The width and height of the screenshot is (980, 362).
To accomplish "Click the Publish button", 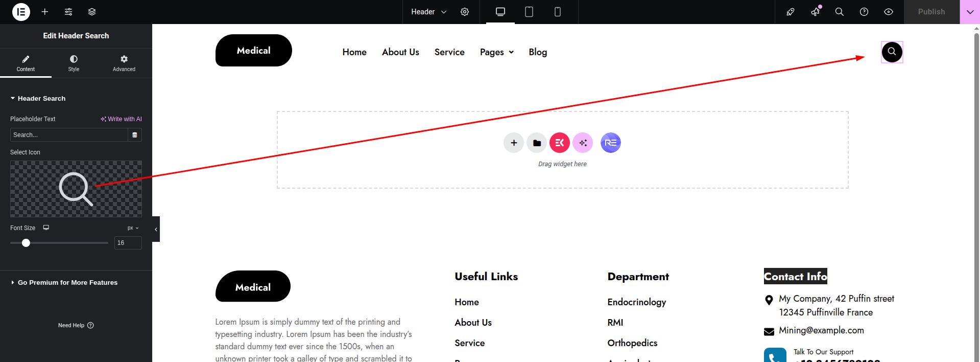I will pos(931,12).
